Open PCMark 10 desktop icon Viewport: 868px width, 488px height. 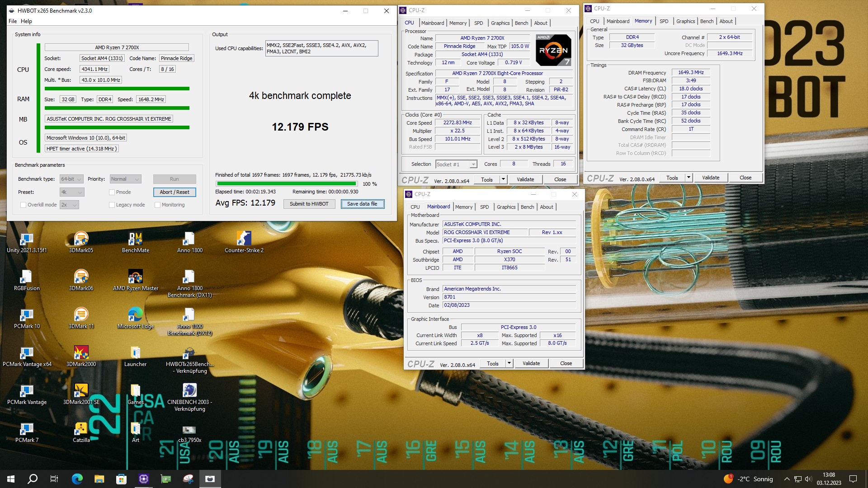point(27,318)
